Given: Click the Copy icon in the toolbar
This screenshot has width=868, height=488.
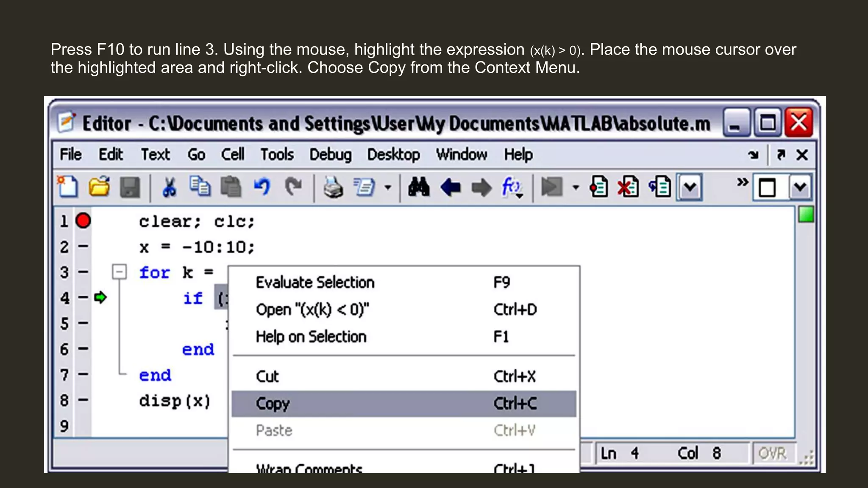Looking at the screenshot, I should coord(200,186).
